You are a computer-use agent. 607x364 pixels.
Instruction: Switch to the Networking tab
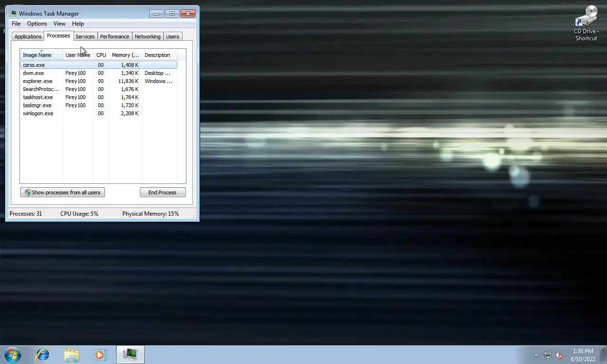coord(147,36)
